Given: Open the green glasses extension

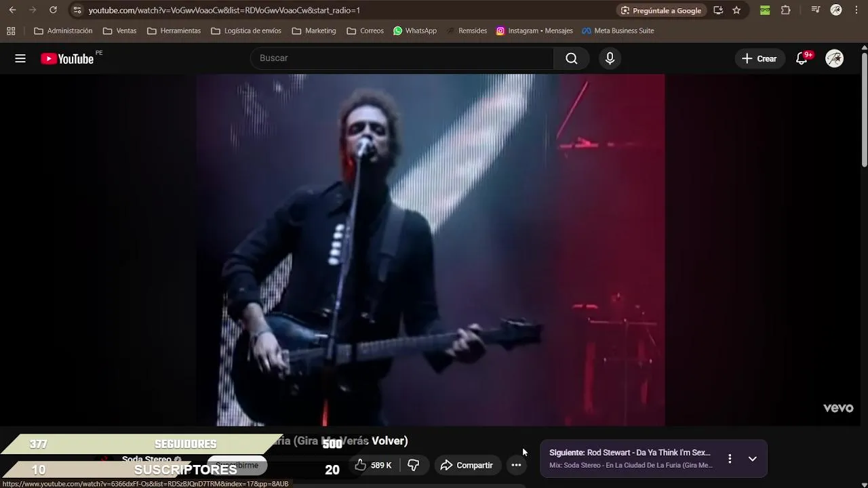Looking at the screenshot, I should [x=765, y=10].
